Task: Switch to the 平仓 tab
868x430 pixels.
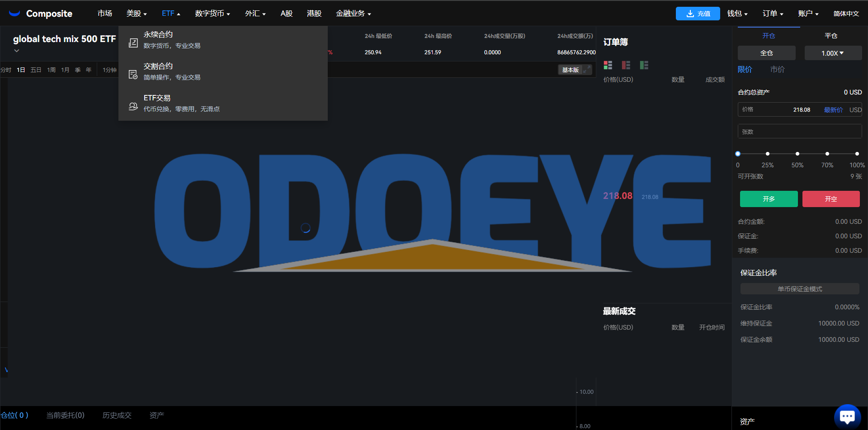Action: click(831, 36)
